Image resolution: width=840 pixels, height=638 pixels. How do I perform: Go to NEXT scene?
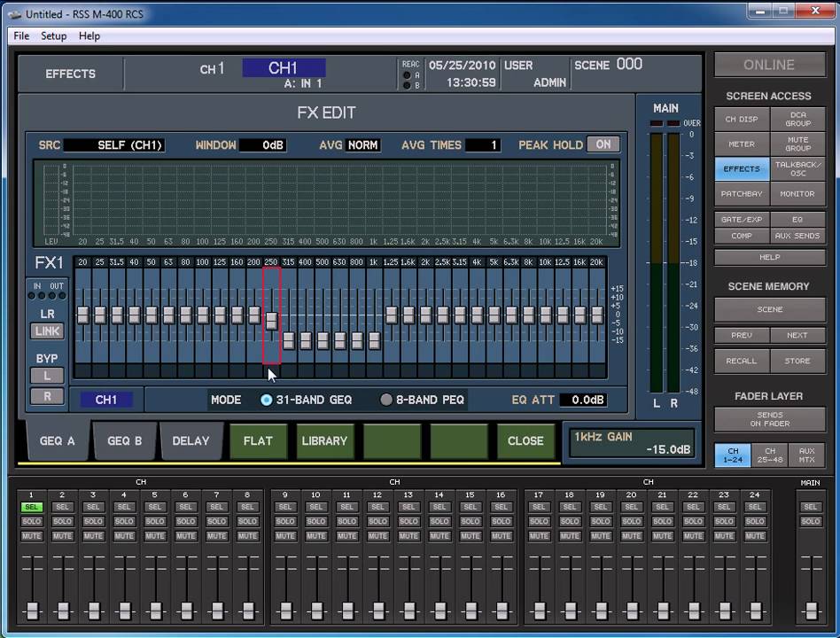pyautogui.click(x=797, y=335)
